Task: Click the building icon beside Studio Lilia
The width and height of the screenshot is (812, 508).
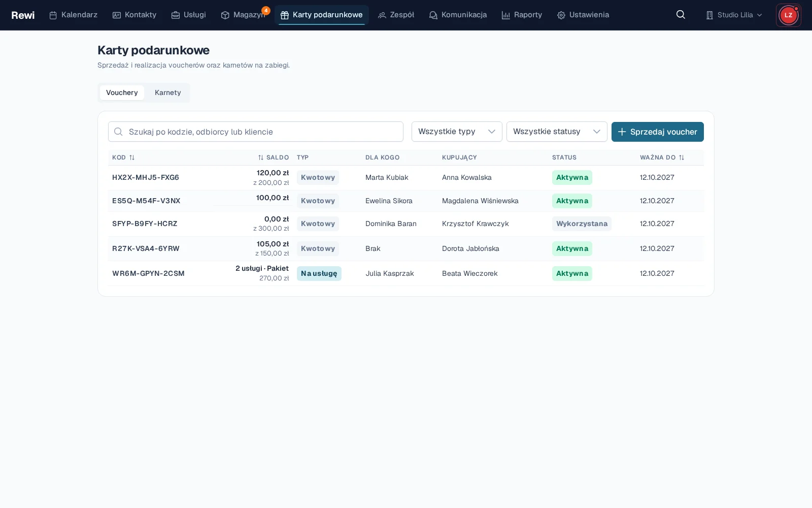Action: [x=709, y=15]
